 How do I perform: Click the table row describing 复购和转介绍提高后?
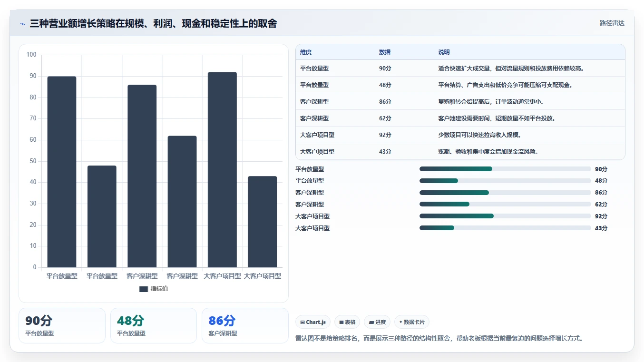click(x=460, y=101)
